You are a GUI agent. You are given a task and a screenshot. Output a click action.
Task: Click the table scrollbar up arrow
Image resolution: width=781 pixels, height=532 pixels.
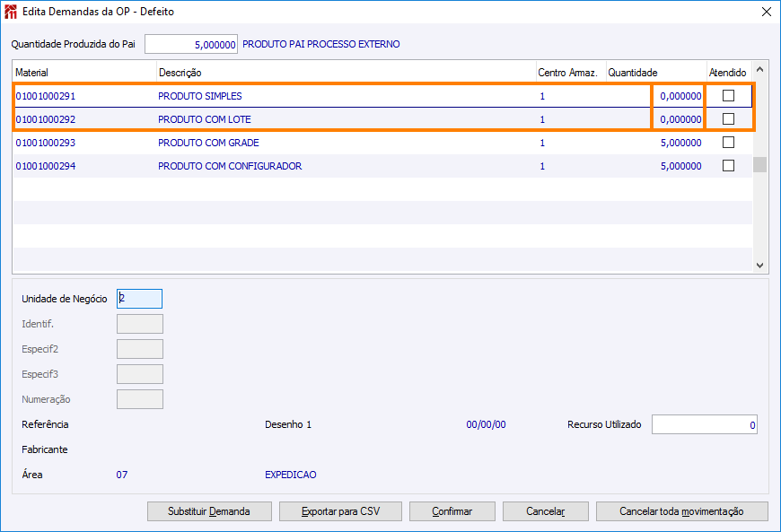tap(759, 70)
